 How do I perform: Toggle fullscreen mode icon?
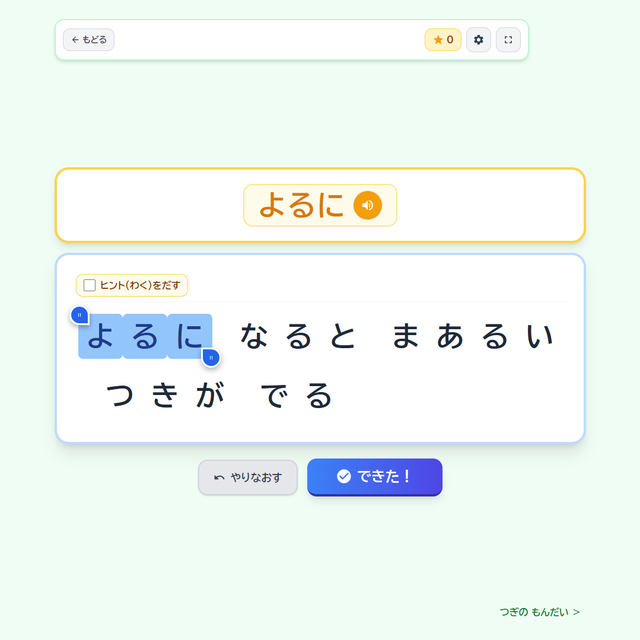pos(508,40)
